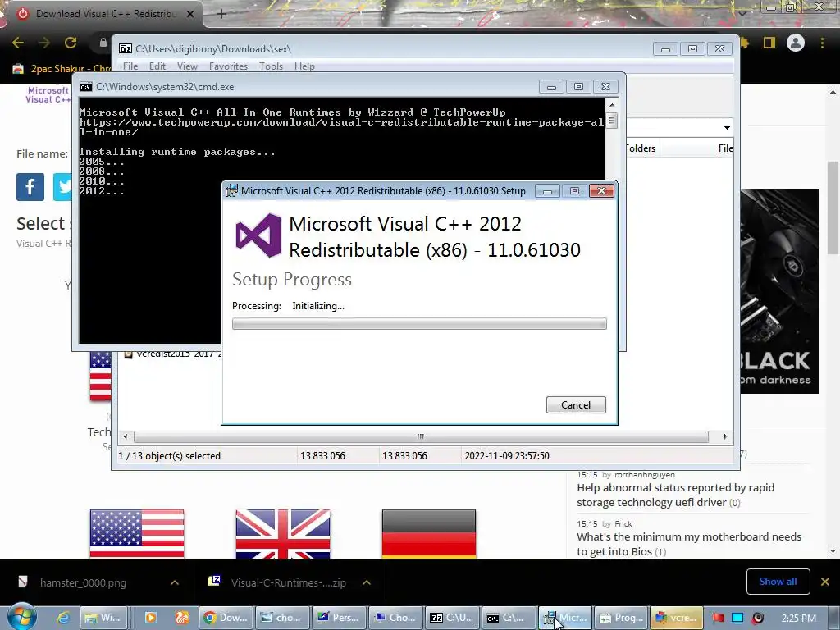This screenshot has width=840, height=630.
Task: Open Visual-C-Runtimes zip from downloads bar
Action: pyautogui.click(x=279, y=583)
